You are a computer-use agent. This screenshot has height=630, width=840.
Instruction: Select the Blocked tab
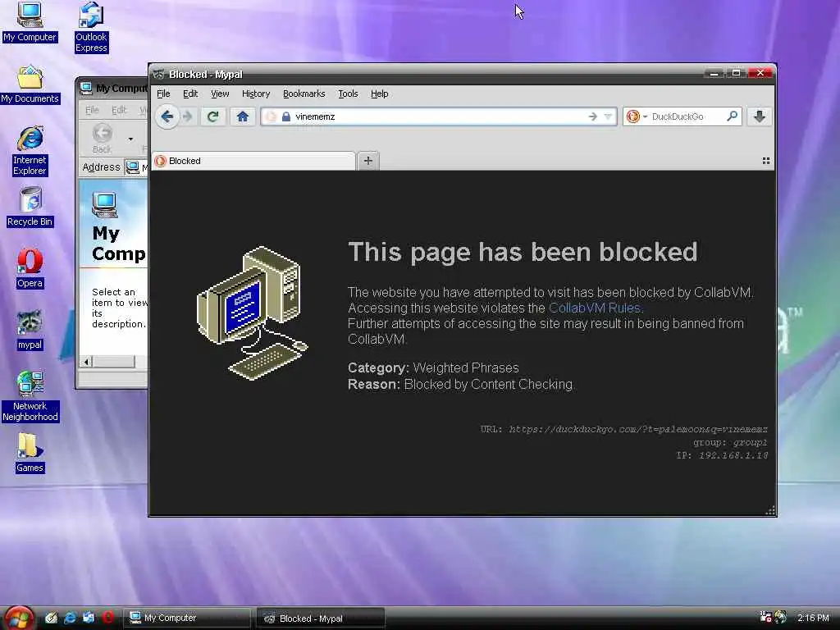253,161
